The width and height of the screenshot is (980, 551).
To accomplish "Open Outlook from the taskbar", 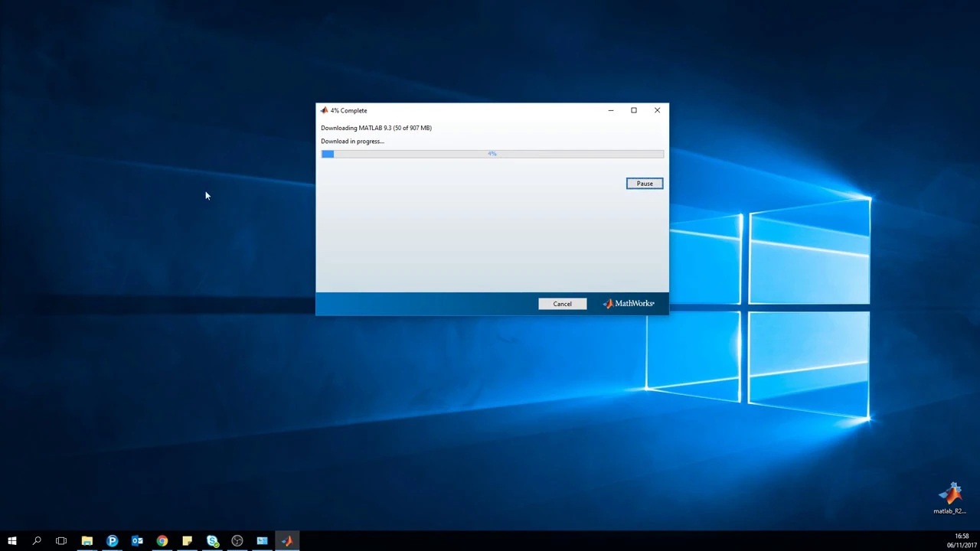I will (x=137, y=541).
